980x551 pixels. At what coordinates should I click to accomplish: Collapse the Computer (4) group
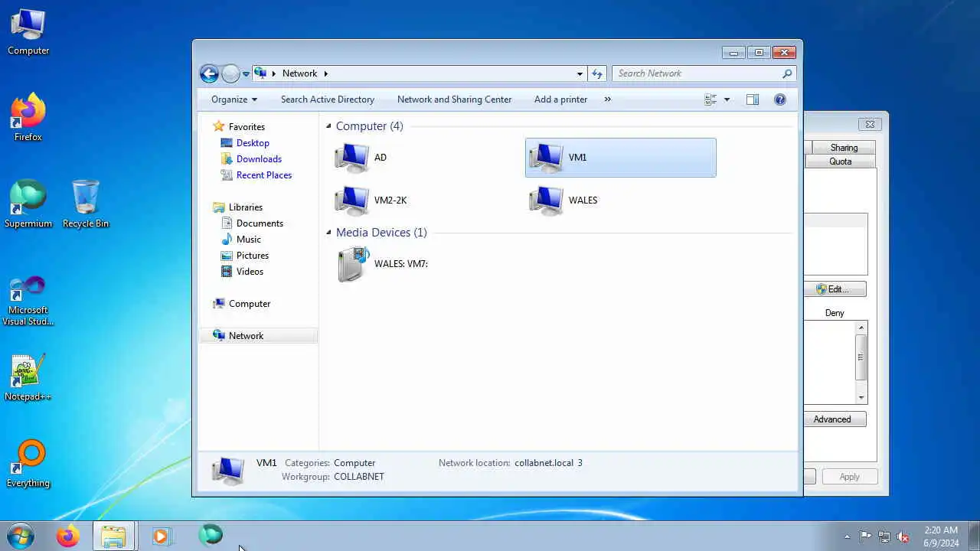coord(328,126)
